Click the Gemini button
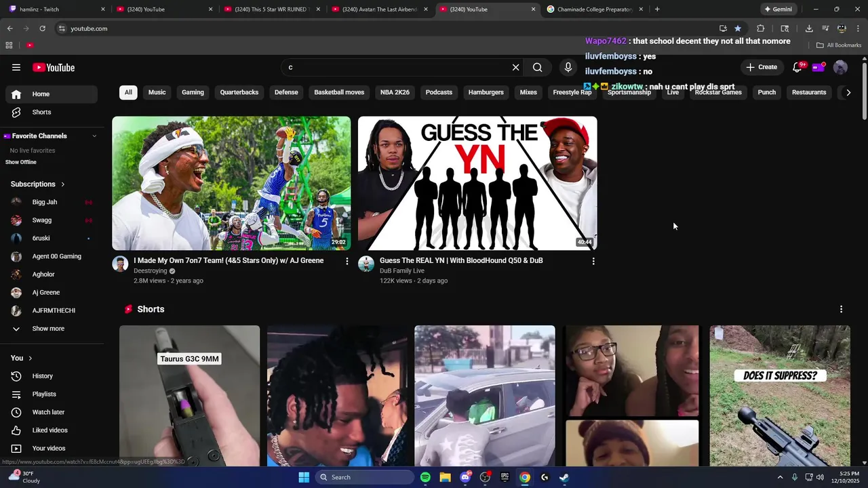 pos(778,9)
